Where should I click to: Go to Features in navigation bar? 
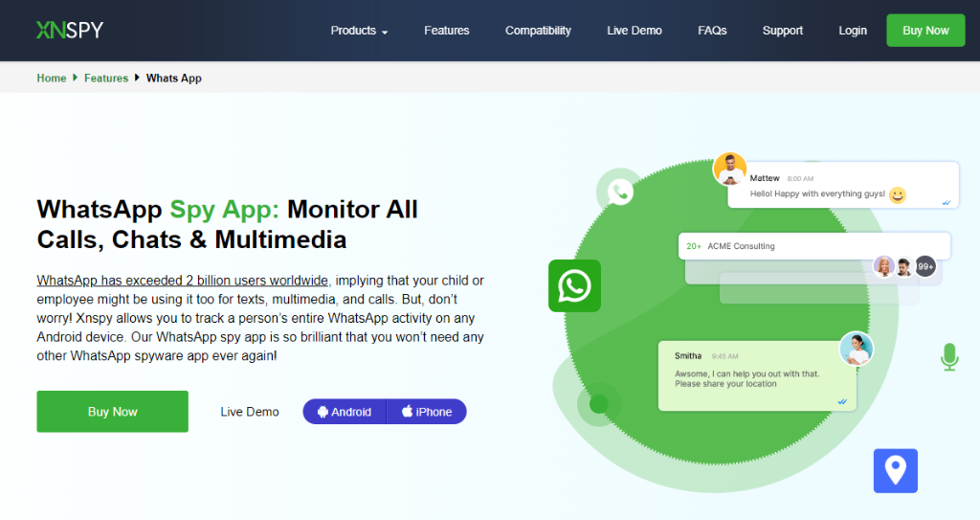click(x=446, y=31)
